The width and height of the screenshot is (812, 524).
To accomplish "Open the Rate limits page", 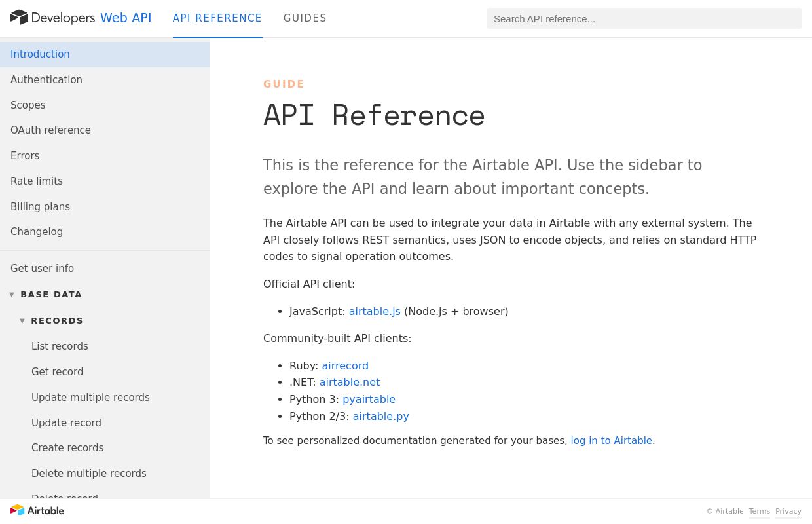I will 105,181.
